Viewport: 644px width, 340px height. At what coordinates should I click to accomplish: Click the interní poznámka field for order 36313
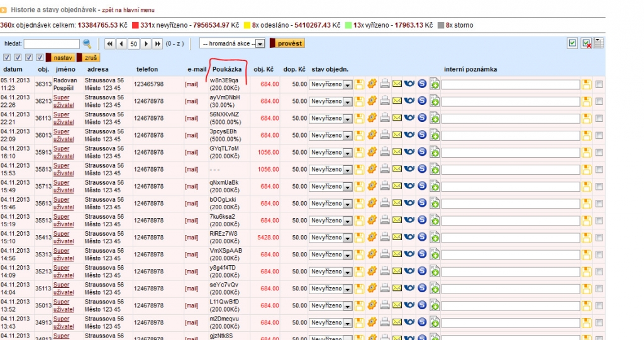tap(511, 85)
